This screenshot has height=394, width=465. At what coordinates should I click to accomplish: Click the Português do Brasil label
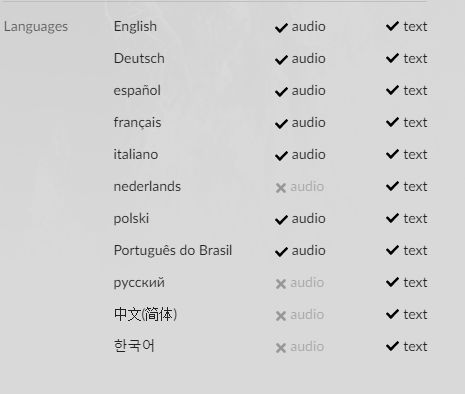coord(173,251)
